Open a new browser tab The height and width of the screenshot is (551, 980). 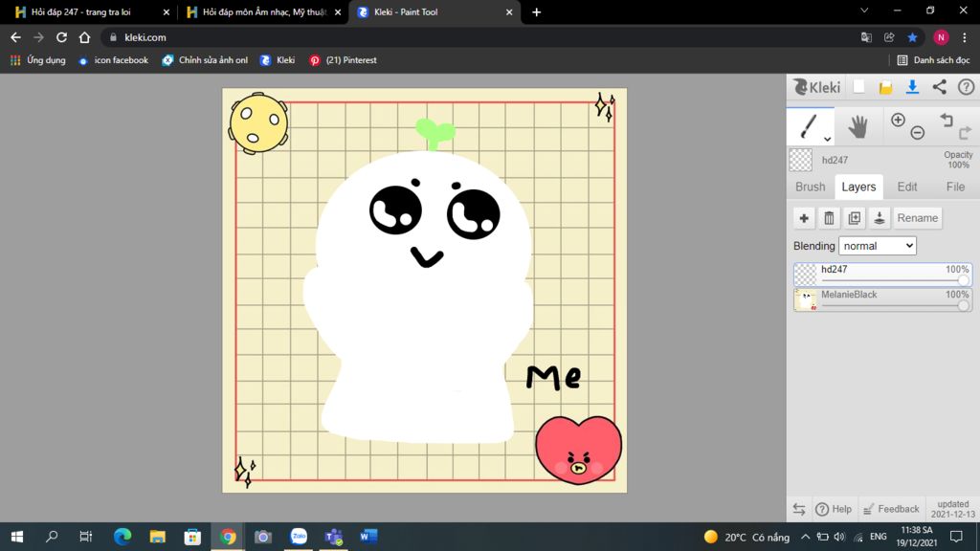pos(536,11)
